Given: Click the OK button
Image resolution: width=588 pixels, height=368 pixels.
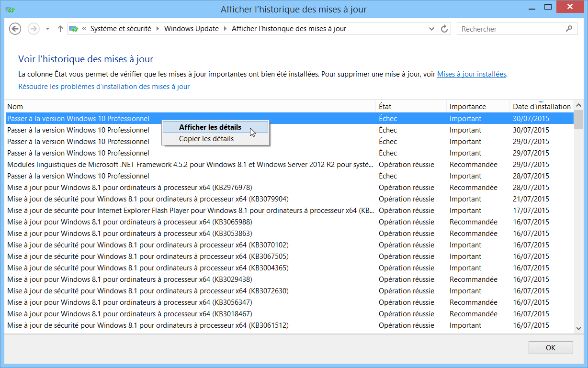Looking at the screenshot, I should tap(551, 348).
